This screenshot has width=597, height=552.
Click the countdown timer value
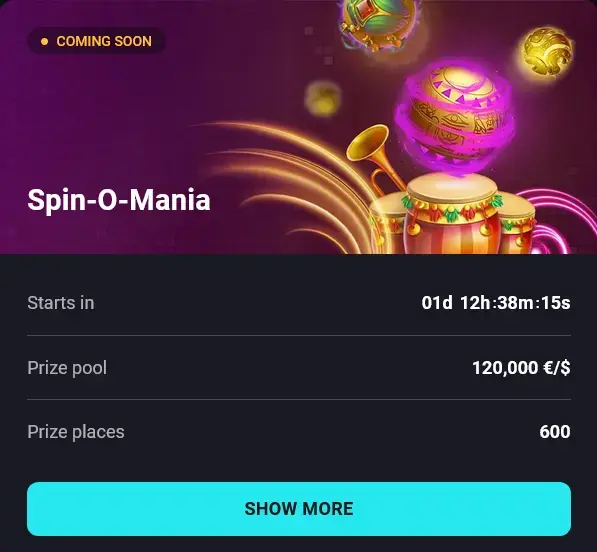pos(496,303)
